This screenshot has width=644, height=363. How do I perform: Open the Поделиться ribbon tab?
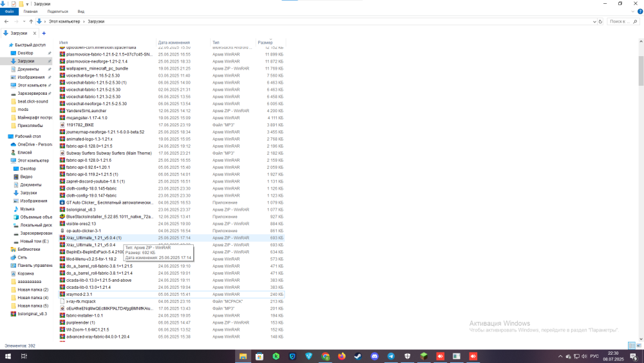pos(57,12)
